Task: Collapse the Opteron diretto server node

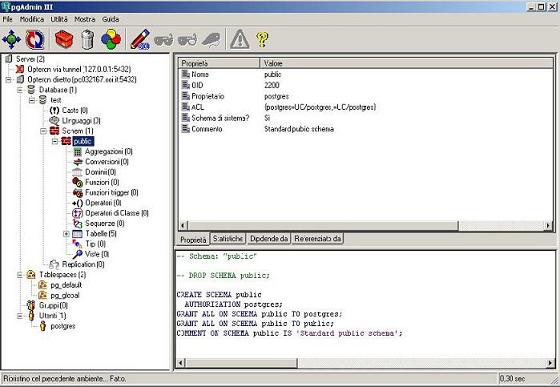Action: (9, 80)
